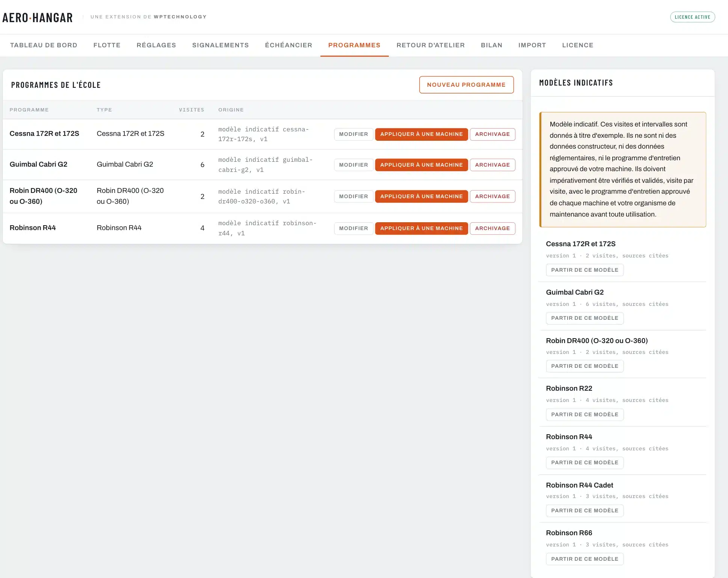This screenshot has width=728, height=578.
Task: Start from the Robinson R66 model
Action: 585,559
